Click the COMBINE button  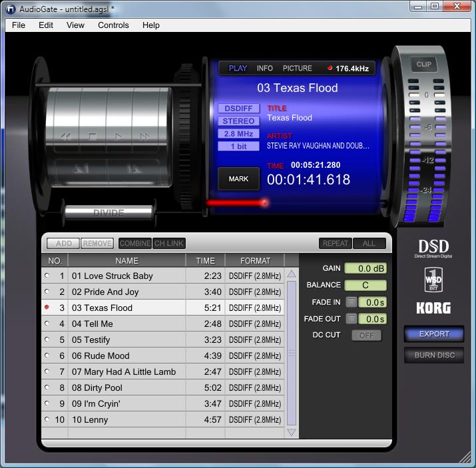click(135, 244)
